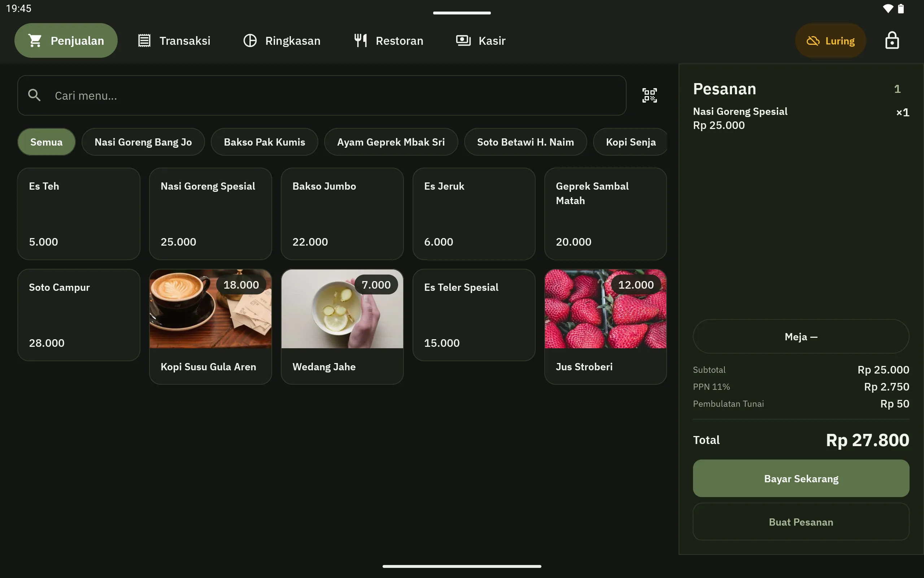
Task: Toggle the Luring offline mode chip
Action: click(830, 40)
